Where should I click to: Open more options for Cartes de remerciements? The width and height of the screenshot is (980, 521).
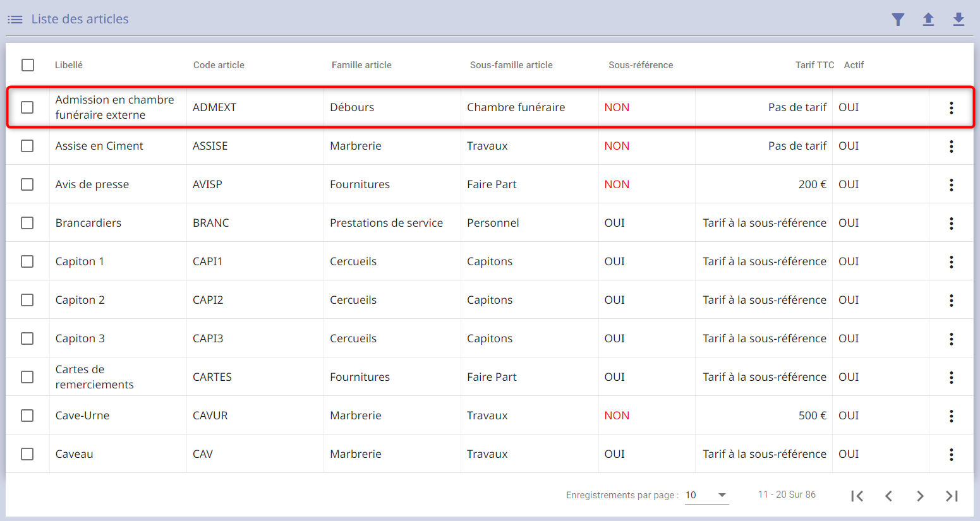point(951,378)
